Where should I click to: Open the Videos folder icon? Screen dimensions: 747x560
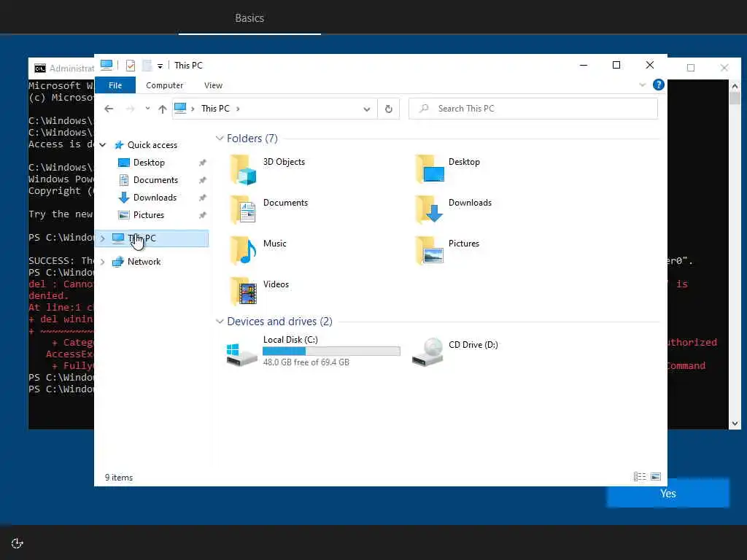click(x=244, y=292)
